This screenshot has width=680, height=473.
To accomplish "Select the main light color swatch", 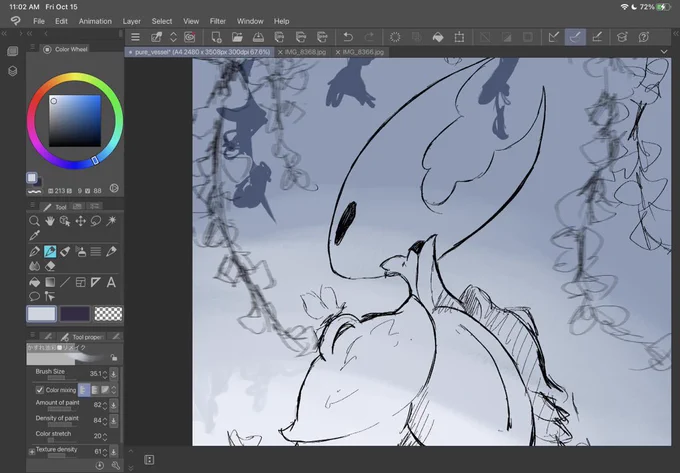I will (42, 313).
